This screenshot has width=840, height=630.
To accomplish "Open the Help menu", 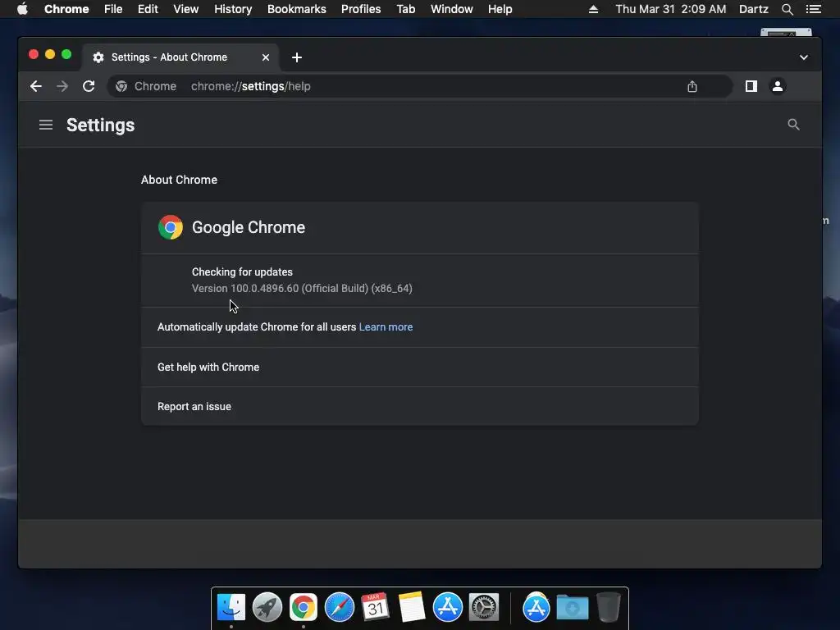I will (500, 9).
